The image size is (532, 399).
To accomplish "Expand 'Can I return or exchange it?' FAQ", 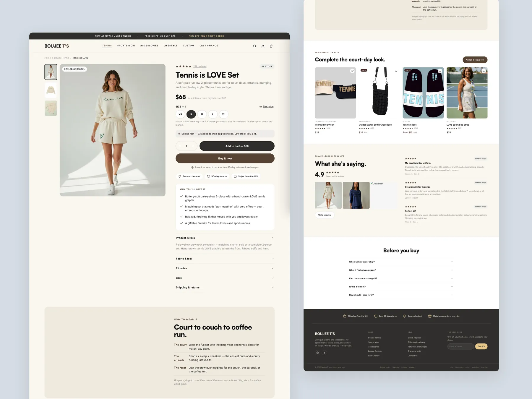I will pos(401,278).
